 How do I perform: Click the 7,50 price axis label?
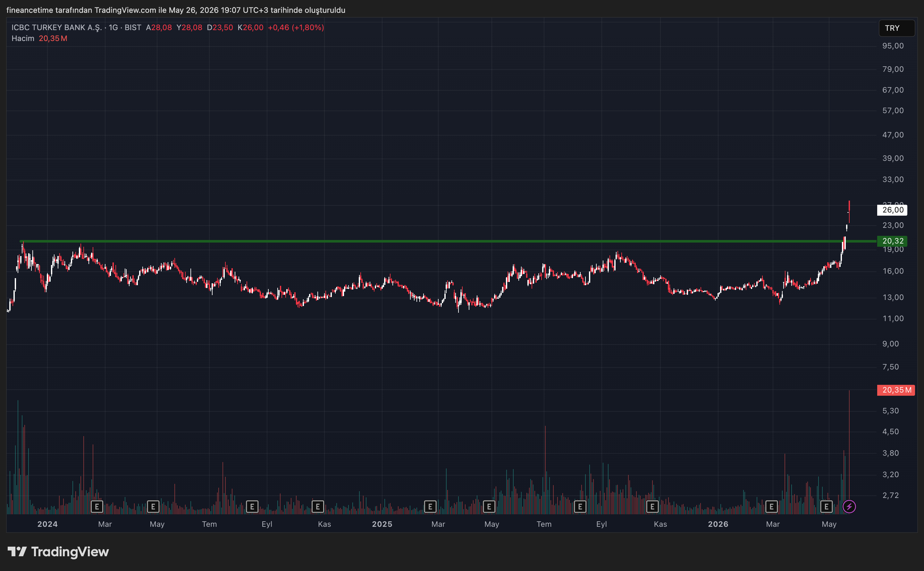(891, 367)
